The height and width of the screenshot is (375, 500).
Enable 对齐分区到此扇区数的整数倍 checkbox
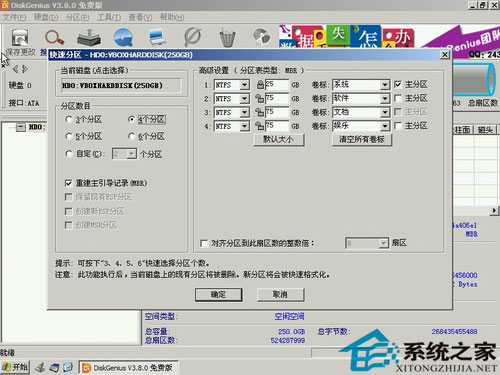tap(204, 243)
